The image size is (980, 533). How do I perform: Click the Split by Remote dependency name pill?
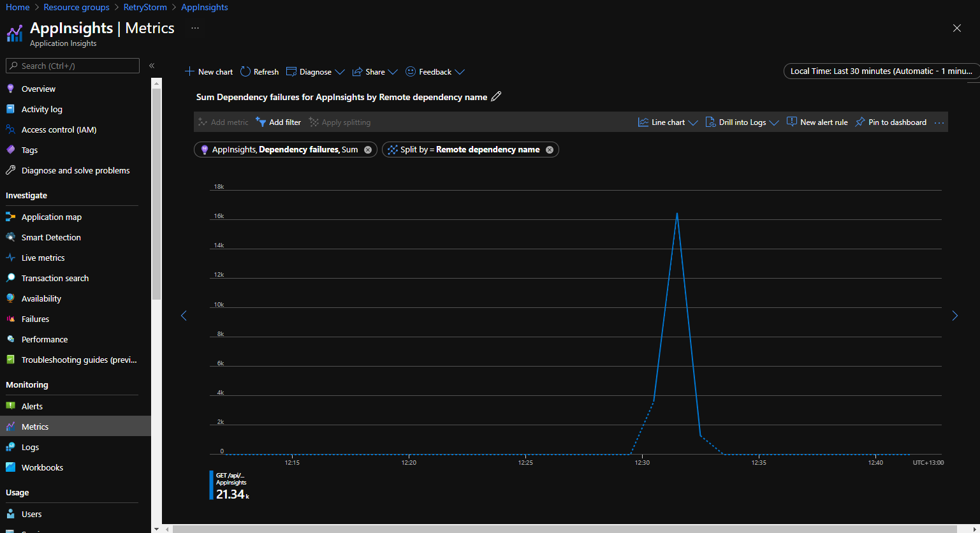tap(470, 150)
